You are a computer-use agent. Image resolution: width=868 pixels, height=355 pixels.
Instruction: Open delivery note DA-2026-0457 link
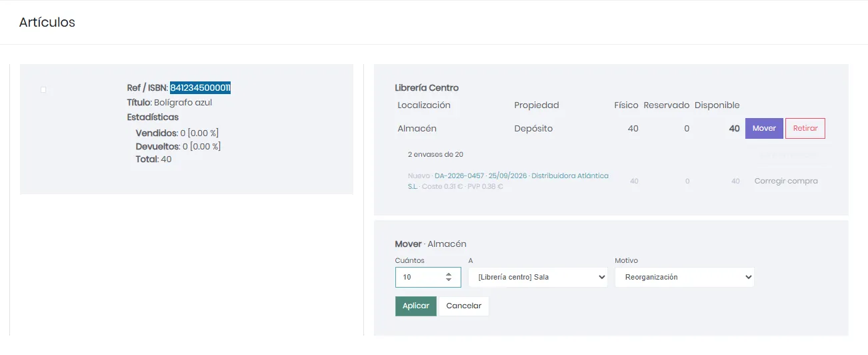pos(459,175)
